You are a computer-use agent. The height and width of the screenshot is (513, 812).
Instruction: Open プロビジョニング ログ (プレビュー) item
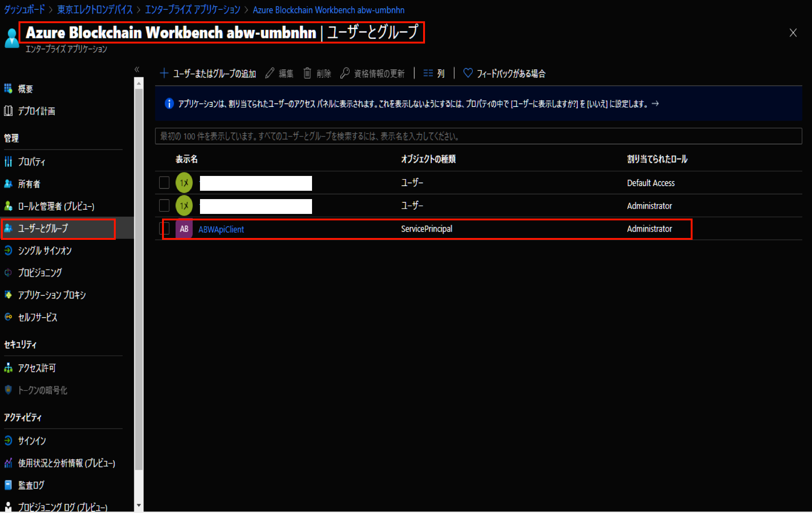[62, 507]
